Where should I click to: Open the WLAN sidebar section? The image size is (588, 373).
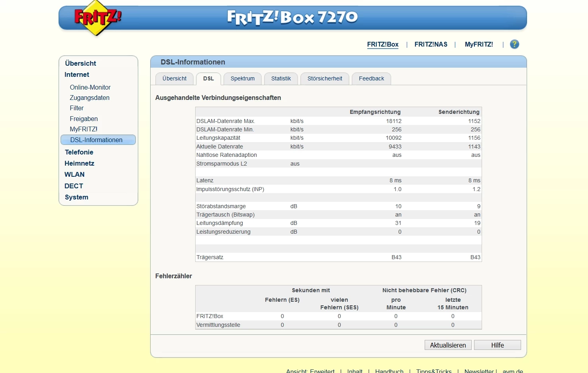[74, 174]
